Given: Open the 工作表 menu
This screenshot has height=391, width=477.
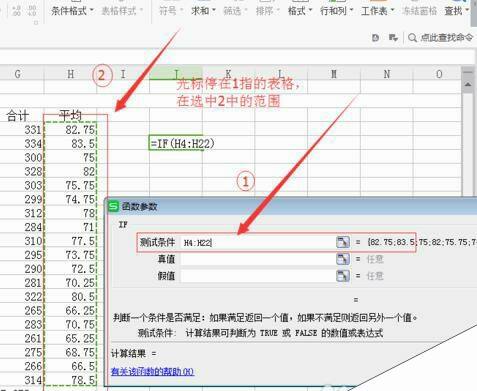Looking at the screenshot, I should point(378,11).
